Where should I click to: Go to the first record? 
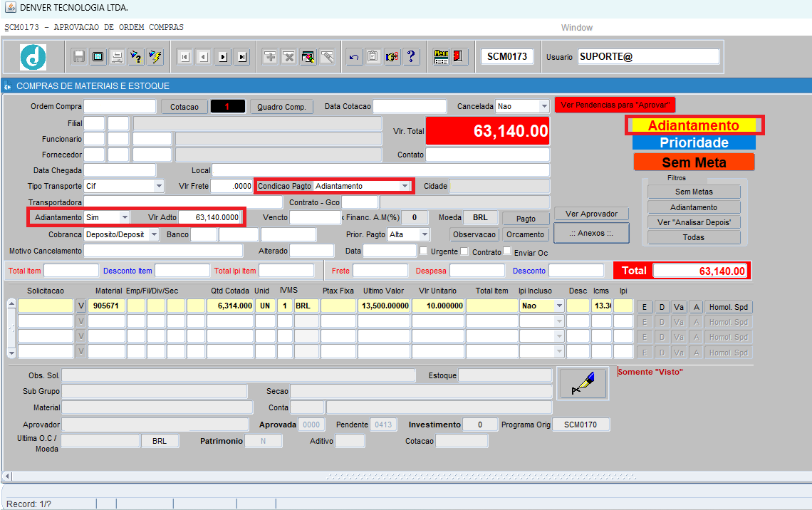[x=185, y=56]
